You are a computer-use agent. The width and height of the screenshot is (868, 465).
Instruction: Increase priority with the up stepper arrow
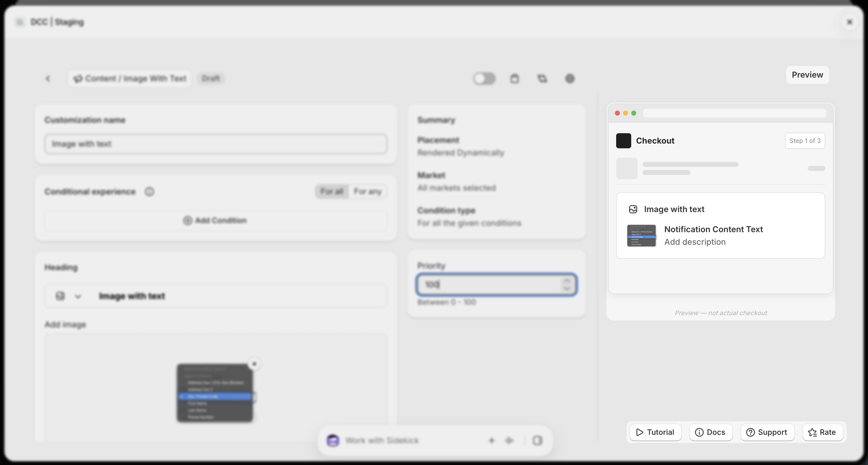(567, 280)
